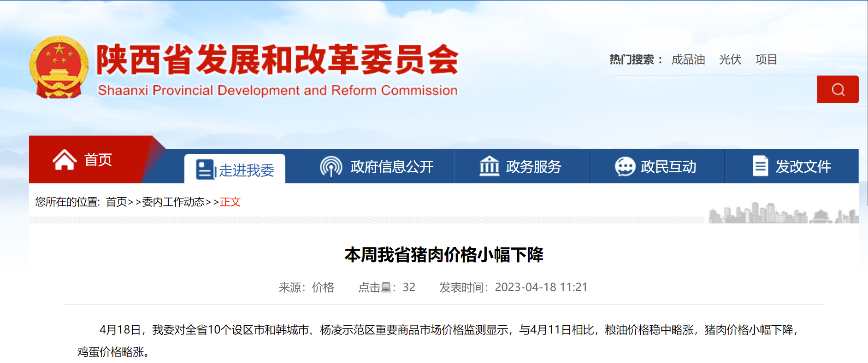Screen dimensions: 868x363
Task: Click the 成品油 hot search link
Action: 688,59
